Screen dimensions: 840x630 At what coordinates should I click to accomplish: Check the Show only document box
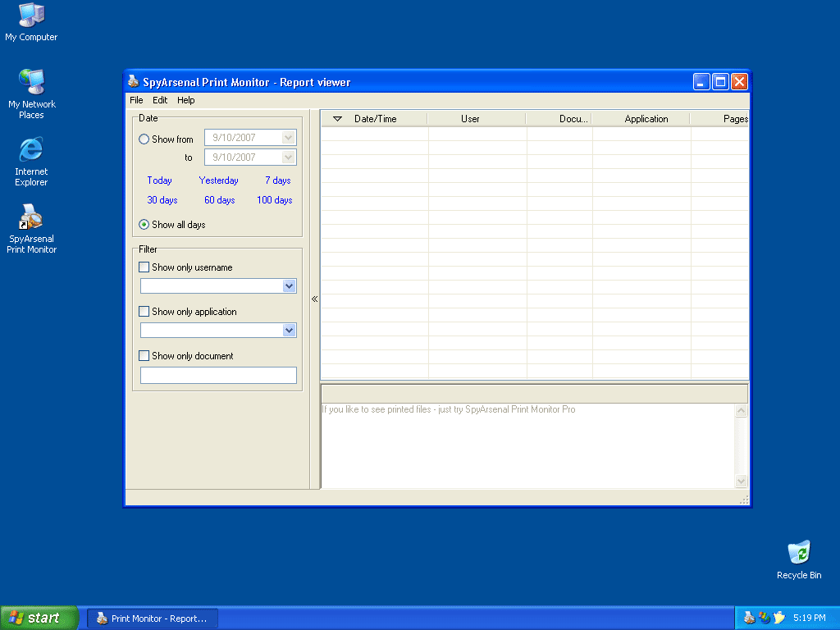pos(144,356)
